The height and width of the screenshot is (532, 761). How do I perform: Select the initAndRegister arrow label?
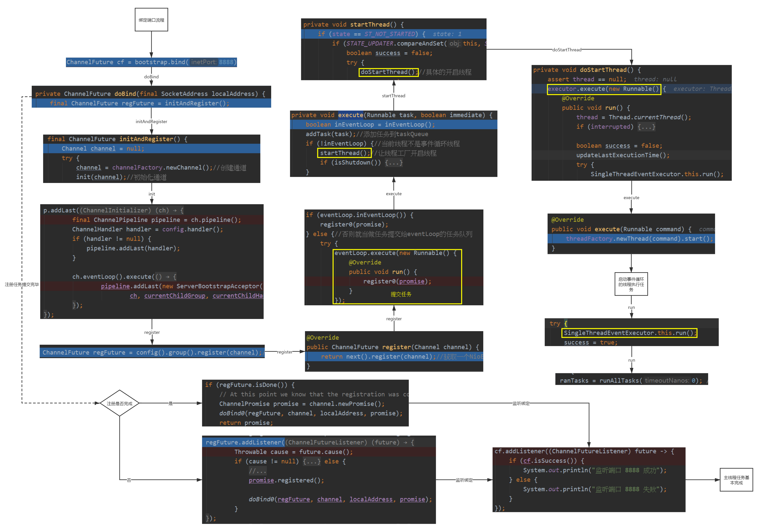tap(152, 122)
